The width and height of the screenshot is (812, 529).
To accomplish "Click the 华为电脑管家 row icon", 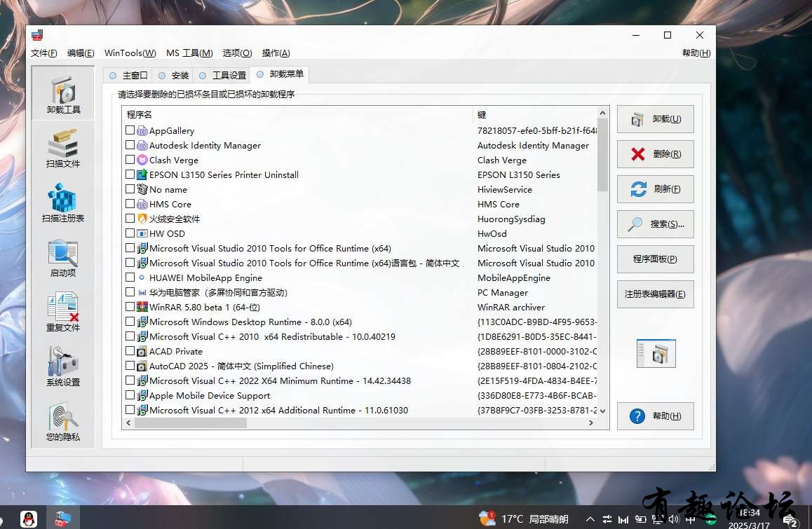I will (142, 292).
